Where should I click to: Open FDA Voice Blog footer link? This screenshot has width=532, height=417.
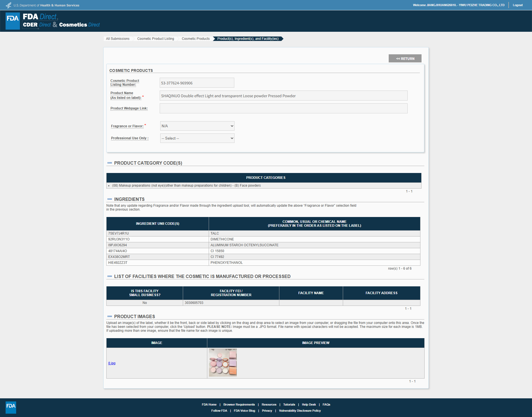[245, 411]
